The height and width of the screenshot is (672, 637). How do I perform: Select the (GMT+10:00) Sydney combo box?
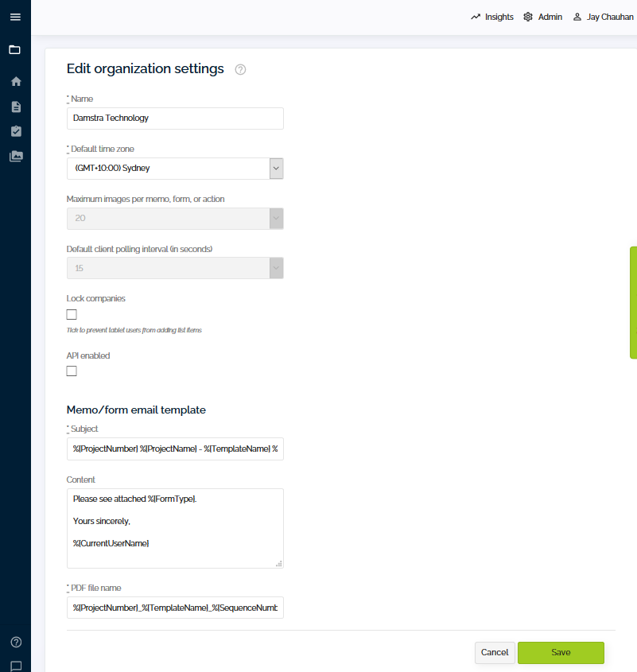click(x=175, y=169)
